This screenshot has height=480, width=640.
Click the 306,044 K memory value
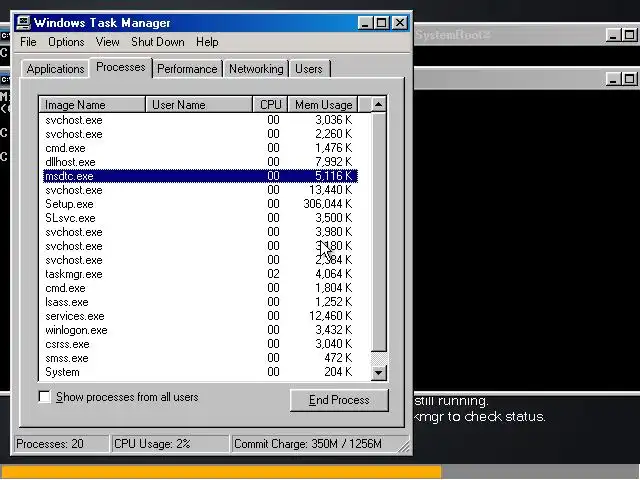coord(327,204)
